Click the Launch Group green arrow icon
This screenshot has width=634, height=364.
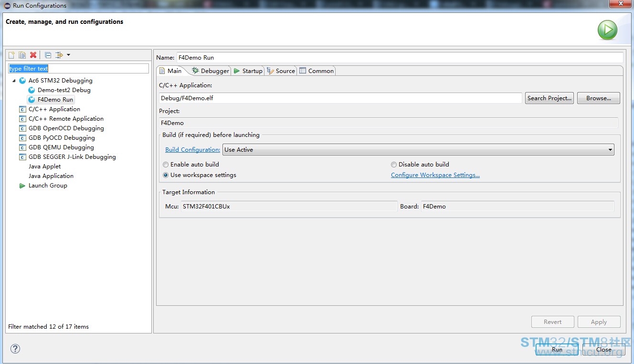pos(22,186)
